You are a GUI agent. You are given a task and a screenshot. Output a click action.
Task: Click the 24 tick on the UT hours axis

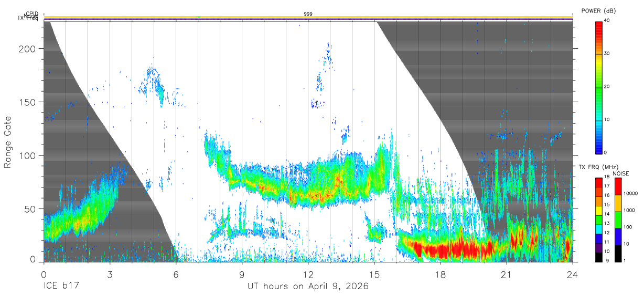pos(572,274)
